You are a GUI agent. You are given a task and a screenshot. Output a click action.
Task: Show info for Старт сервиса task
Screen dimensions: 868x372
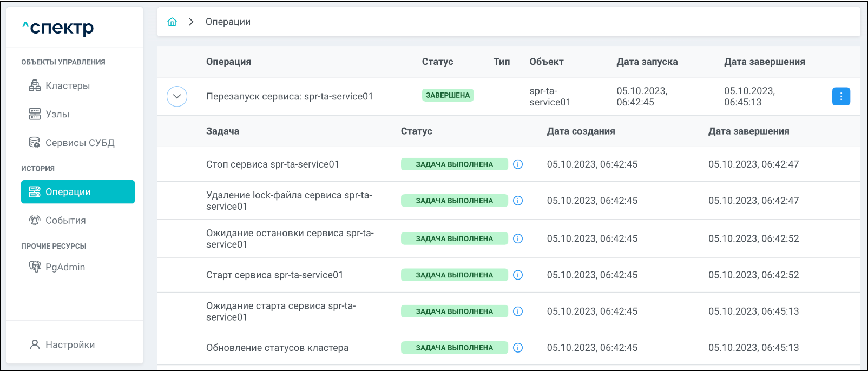(x=518, y=275)
